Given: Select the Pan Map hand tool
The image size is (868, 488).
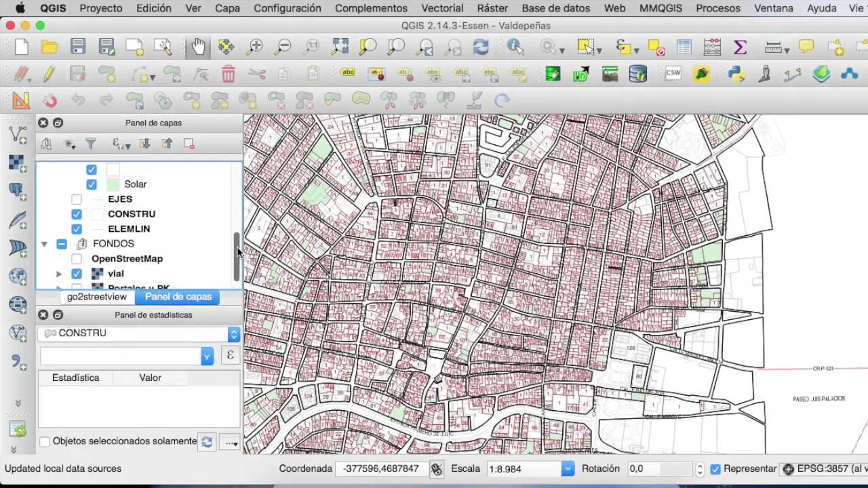Looking at the screenshot, I should 197,47.
